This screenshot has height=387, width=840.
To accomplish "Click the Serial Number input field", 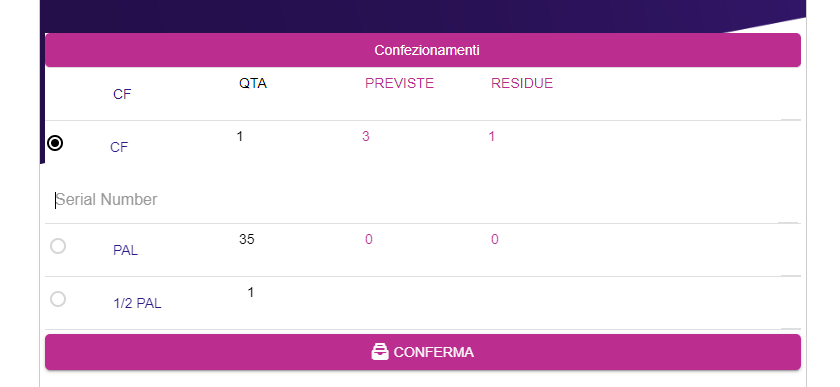I will point(423,200).
